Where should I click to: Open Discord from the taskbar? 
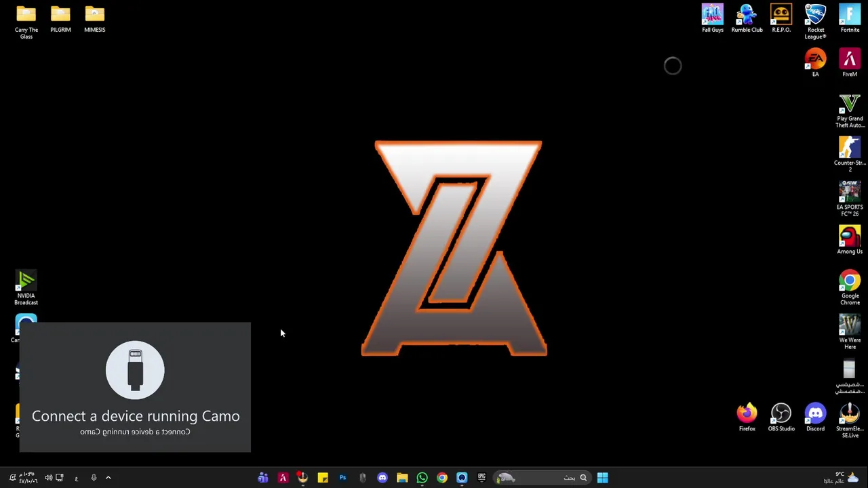(x=382, y=478)
